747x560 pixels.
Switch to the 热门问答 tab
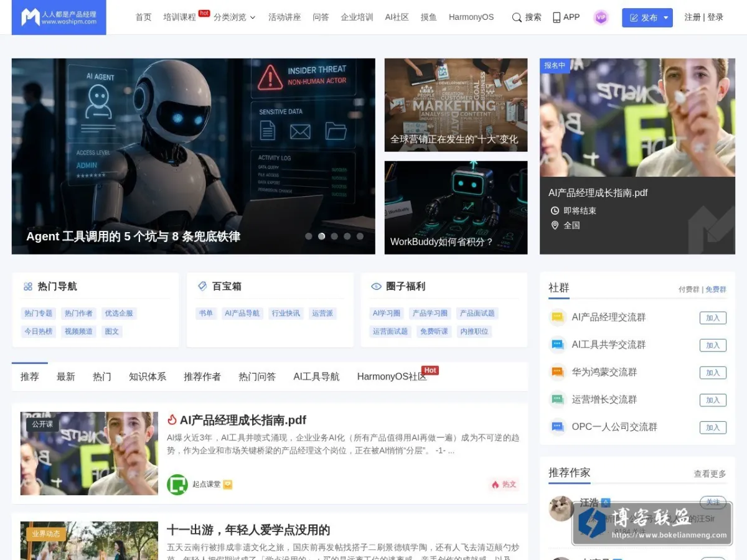pyautogui.click(x=257, y=376)
